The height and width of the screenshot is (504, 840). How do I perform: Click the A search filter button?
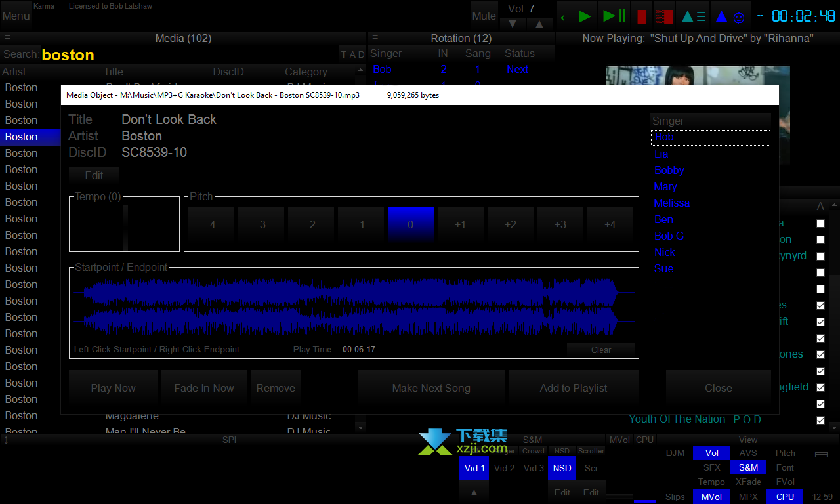coord(352,54)
